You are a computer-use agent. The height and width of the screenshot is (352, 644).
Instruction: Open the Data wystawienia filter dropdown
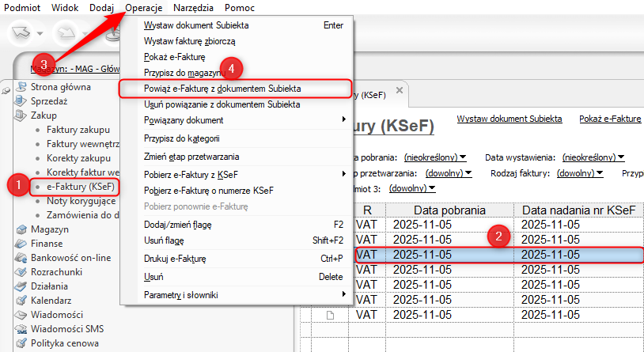(594, 157)
